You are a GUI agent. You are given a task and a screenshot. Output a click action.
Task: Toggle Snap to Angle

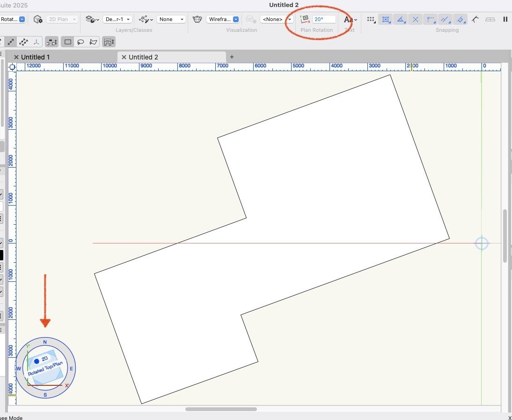tap(400, 19)
